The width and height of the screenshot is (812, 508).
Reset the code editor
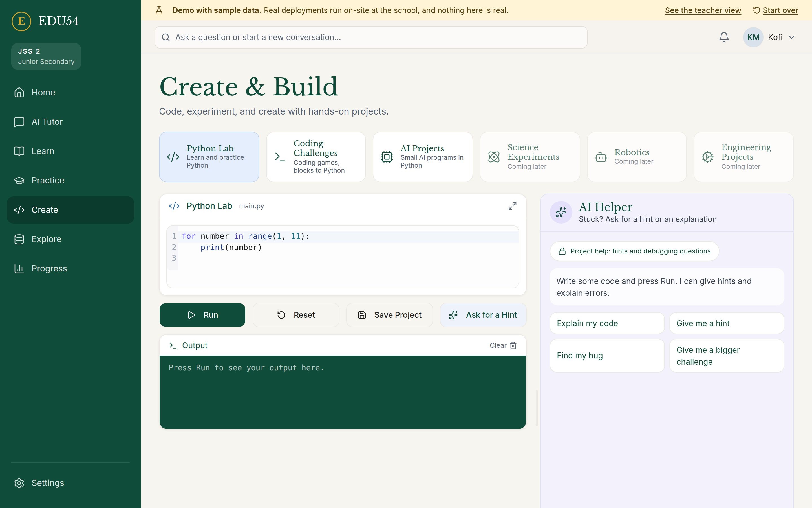tap(295, 315)
